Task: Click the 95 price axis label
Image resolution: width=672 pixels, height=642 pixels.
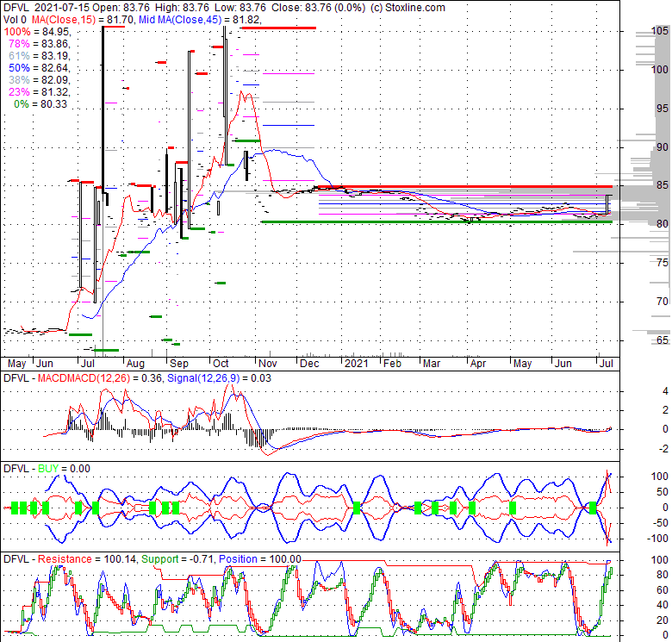Action: (x=663, y=109)
